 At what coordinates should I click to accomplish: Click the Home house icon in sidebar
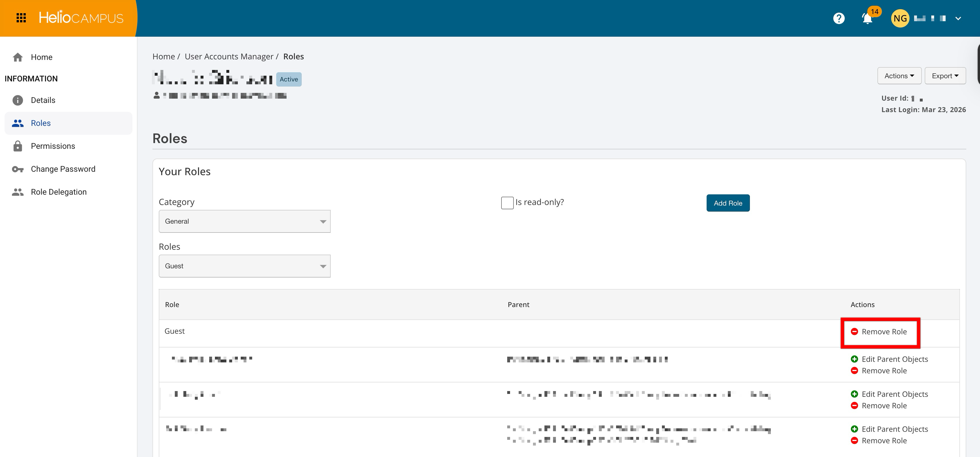[x=17, y=57]
